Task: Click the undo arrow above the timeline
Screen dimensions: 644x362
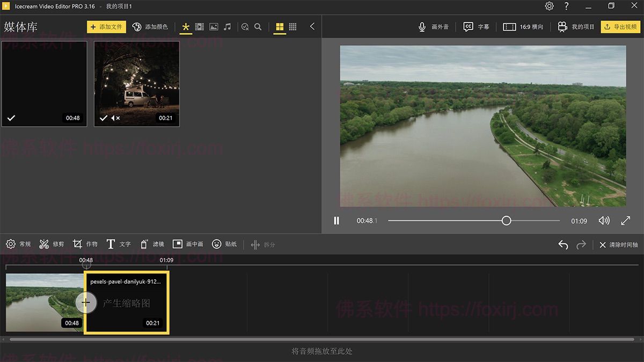Action: pyautogui.click(x=563, y=244)
